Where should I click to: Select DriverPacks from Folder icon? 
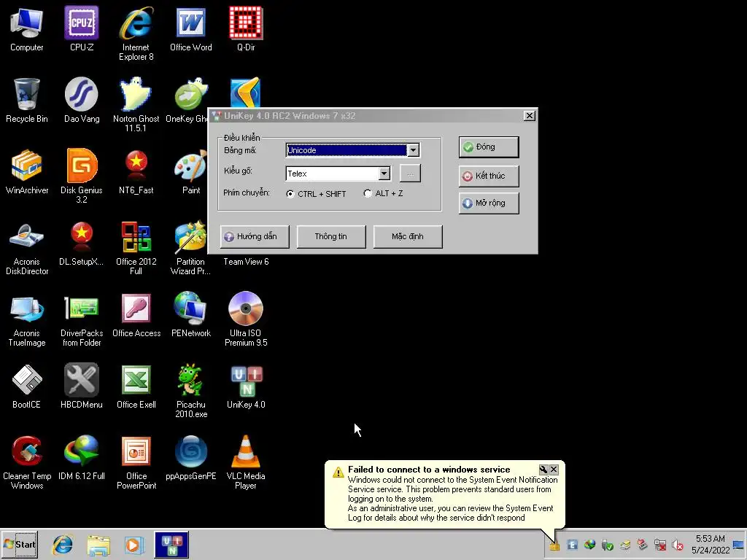82,319
